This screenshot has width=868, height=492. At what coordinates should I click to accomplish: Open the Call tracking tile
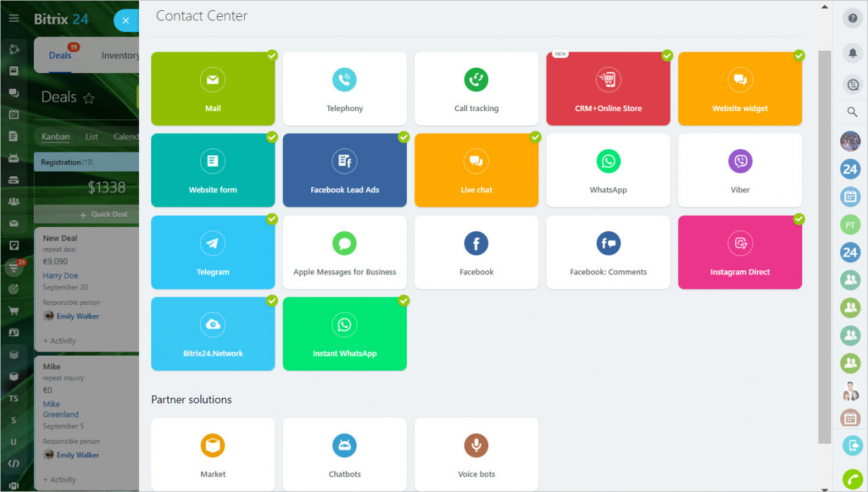click(476, 89)
